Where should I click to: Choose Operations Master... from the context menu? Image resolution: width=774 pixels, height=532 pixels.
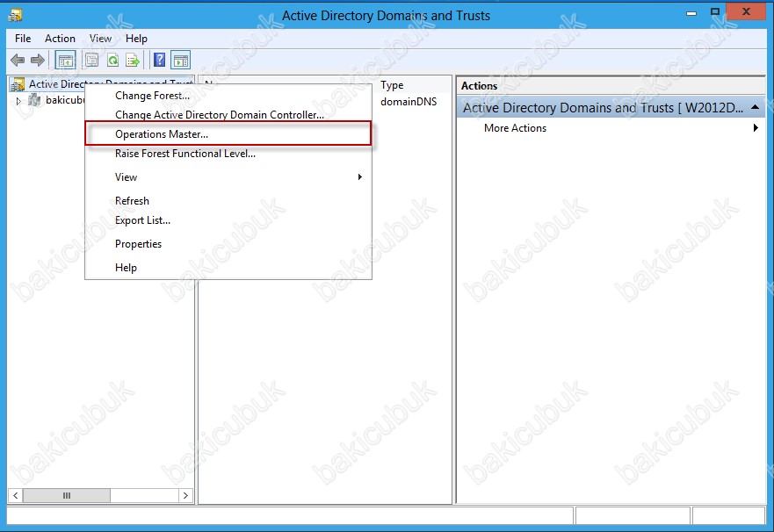click(228, 134)
